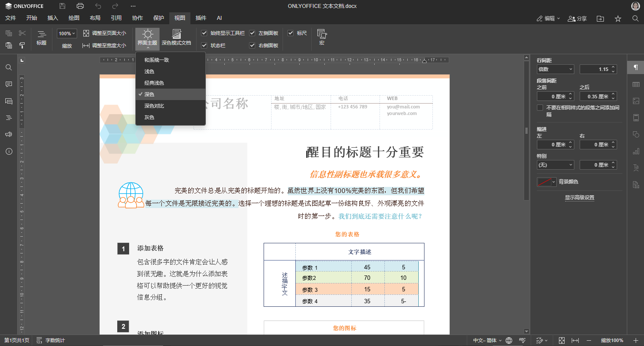Select 和系统一致 theme option

171,60
